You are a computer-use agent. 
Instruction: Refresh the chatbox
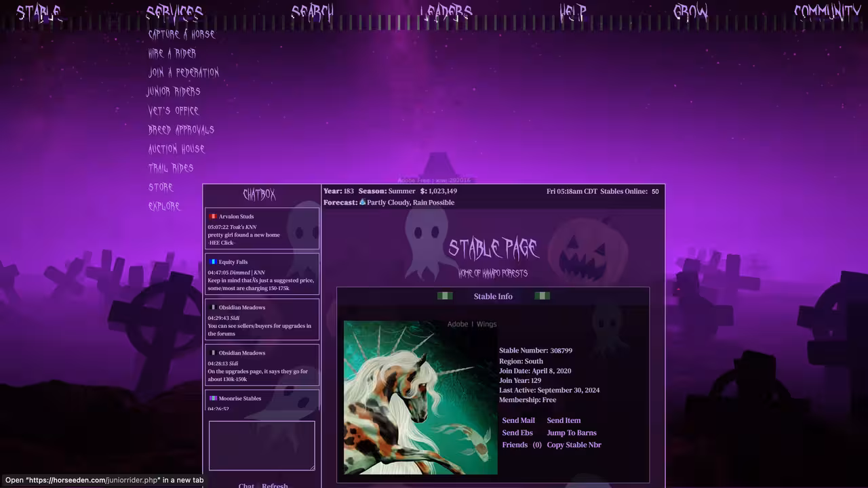point(275,486)
